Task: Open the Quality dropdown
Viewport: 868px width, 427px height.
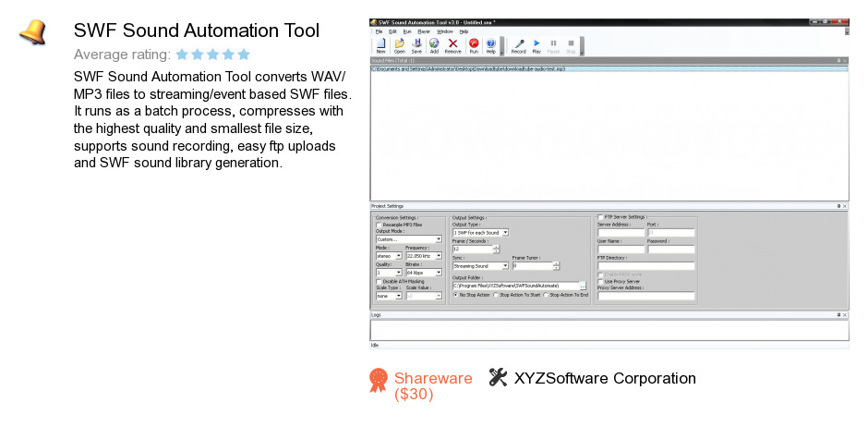Action: (x=389, y=273)
